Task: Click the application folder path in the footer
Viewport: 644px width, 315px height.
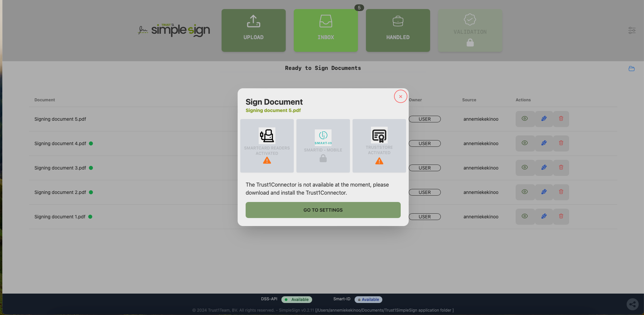Action: (x=384, y=310)
